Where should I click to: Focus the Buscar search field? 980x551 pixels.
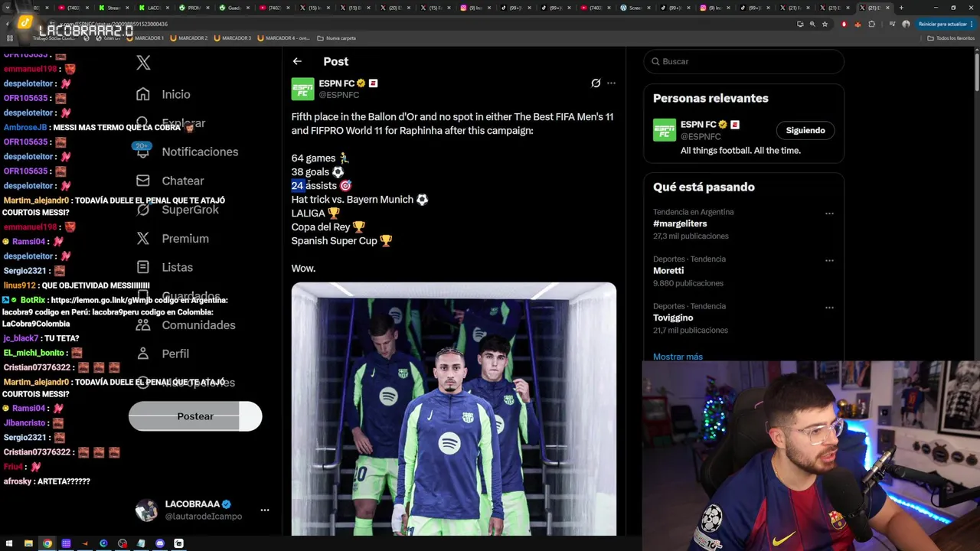point(743,61)
